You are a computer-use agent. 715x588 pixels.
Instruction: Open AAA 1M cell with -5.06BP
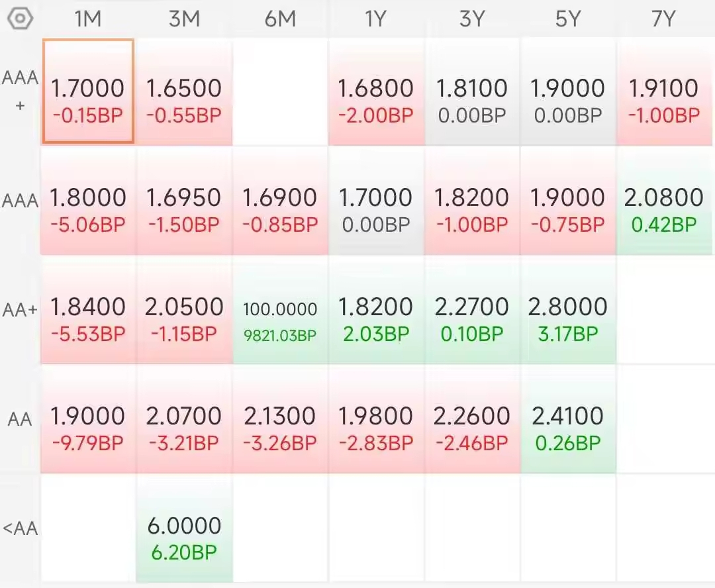click(88, 201)
